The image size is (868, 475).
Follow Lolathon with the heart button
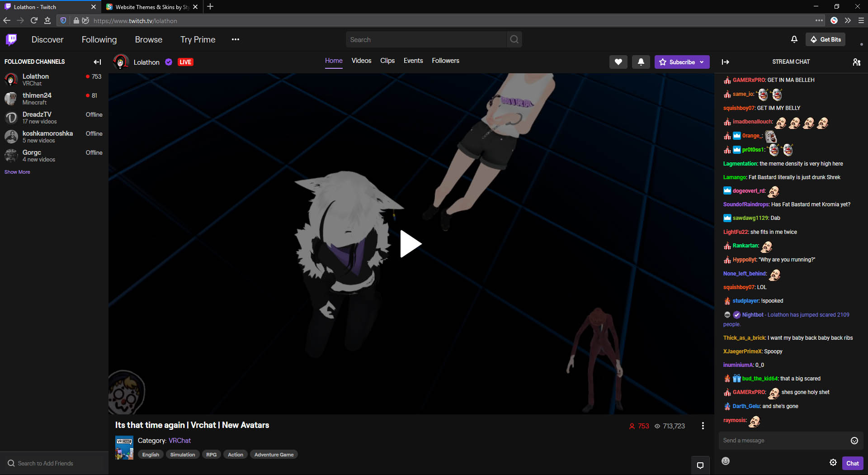click(618, 62)
